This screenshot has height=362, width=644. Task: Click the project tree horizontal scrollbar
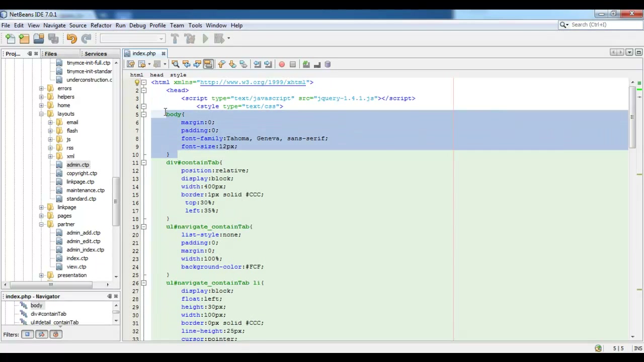[x=50, y=285]
